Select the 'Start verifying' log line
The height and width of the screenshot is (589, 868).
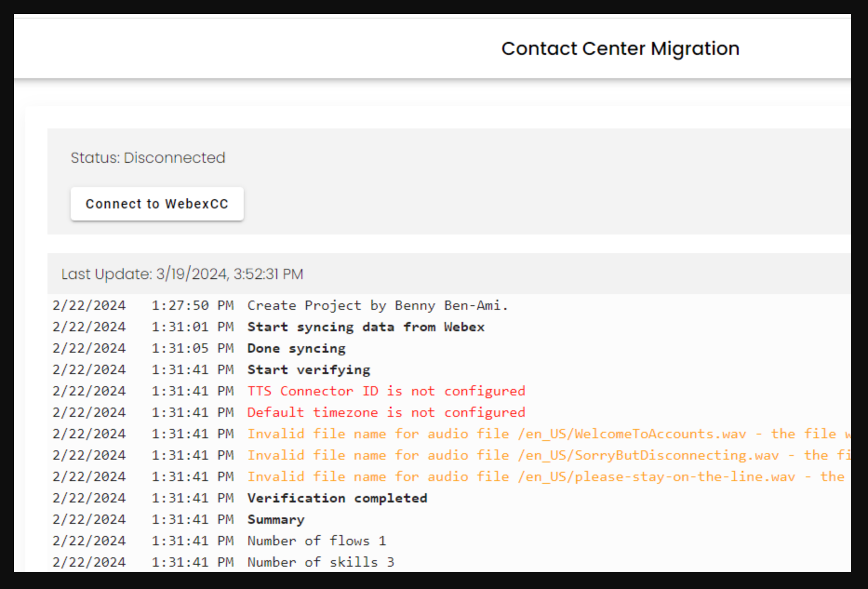coord(309,370)
